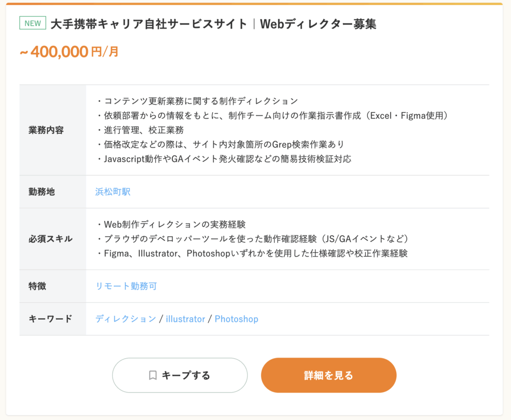Screen dimensions: 511x420
Task: Click the コンテンツ更新業務 description line
Action: pos(197,101)
